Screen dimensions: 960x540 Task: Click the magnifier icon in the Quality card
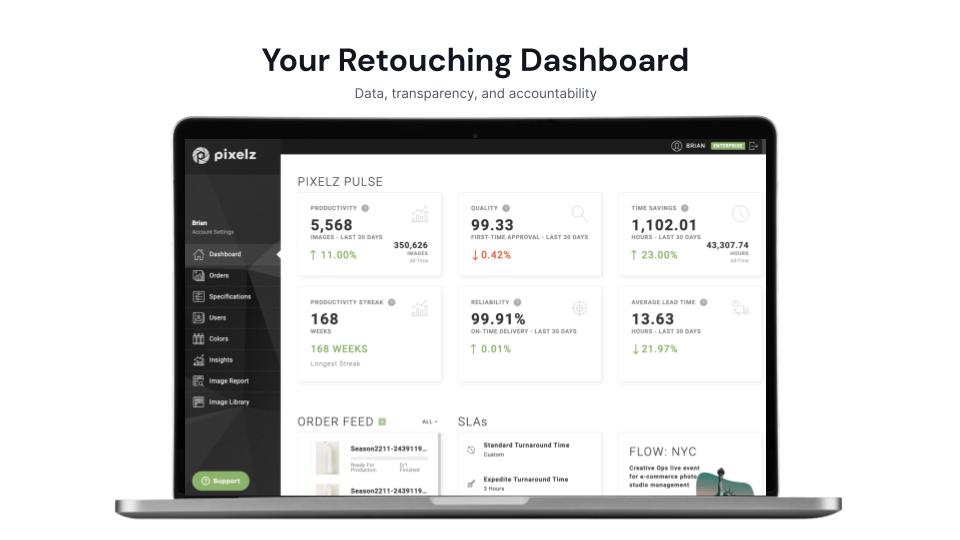click(x=579, y=214)
